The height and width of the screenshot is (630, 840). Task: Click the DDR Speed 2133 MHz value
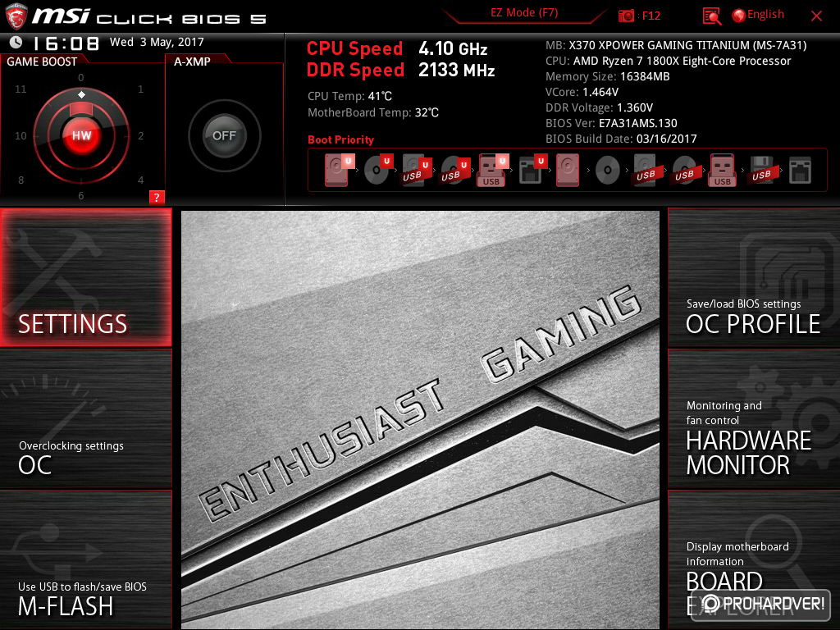pyautogui.click(x=456, y=71)
